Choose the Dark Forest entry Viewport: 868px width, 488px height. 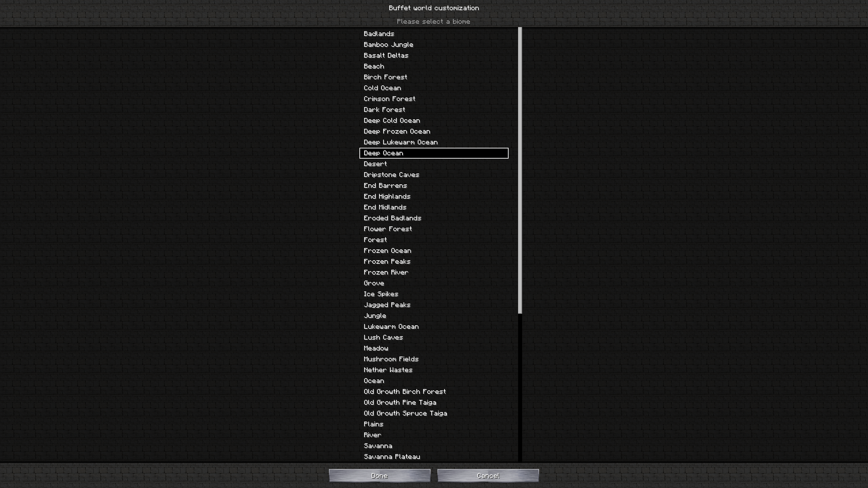click(x=434, y=110)
